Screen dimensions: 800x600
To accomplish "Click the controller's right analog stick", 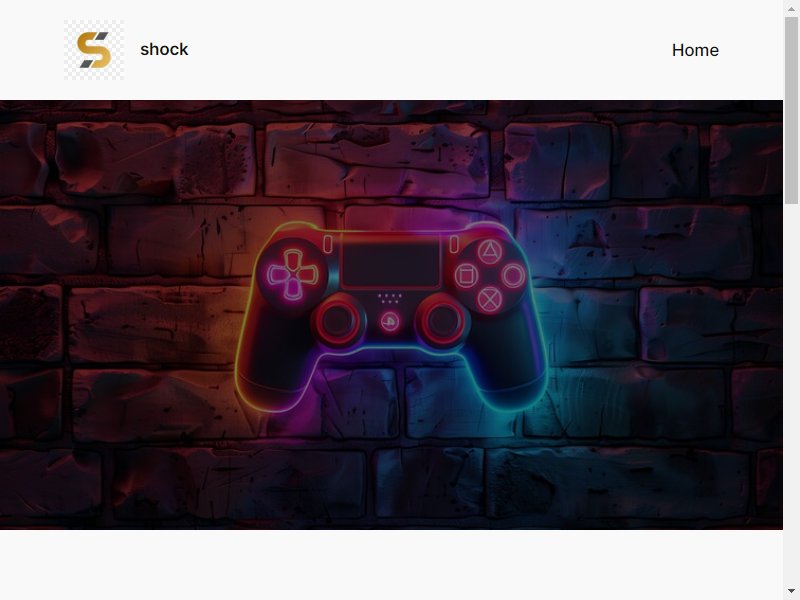I will (x=442, y=321).
